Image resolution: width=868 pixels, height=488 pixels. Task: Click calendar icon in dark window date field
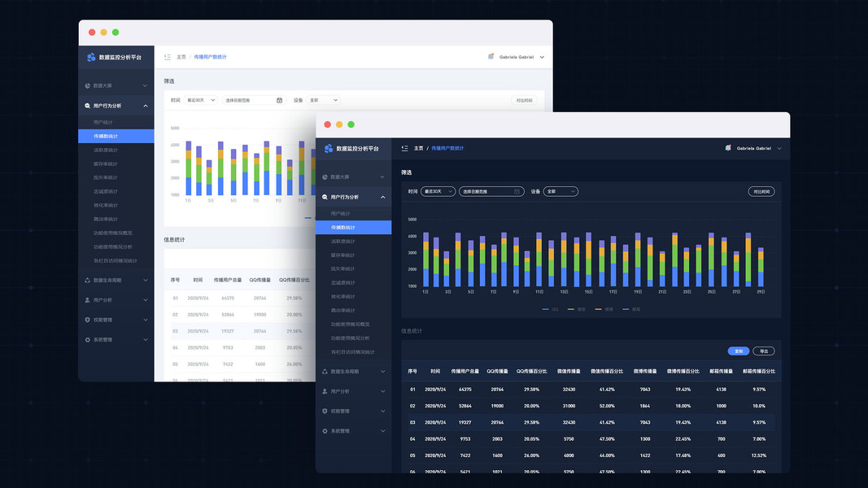517,191
